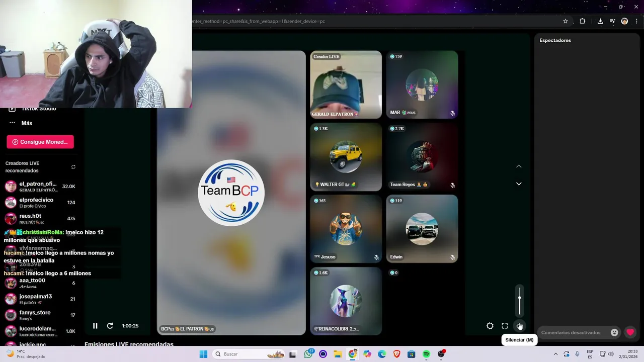Viewport: 644px width, 362px height.
Task: Show hidden system tray icons chevron
Action: click(x=555, y=354)
